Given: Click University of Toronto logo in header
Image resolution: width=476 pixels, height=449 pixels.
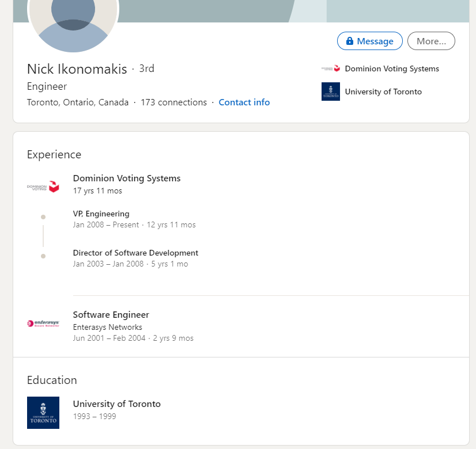Looking at the screenshot, I should pos(331,92).
